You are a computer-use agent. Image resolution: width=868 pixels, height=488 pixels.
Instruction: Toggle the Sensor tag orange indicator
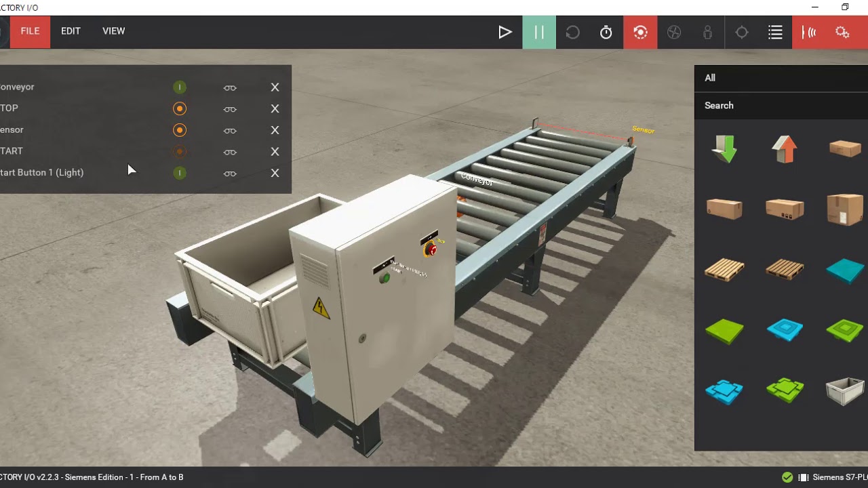180,130
